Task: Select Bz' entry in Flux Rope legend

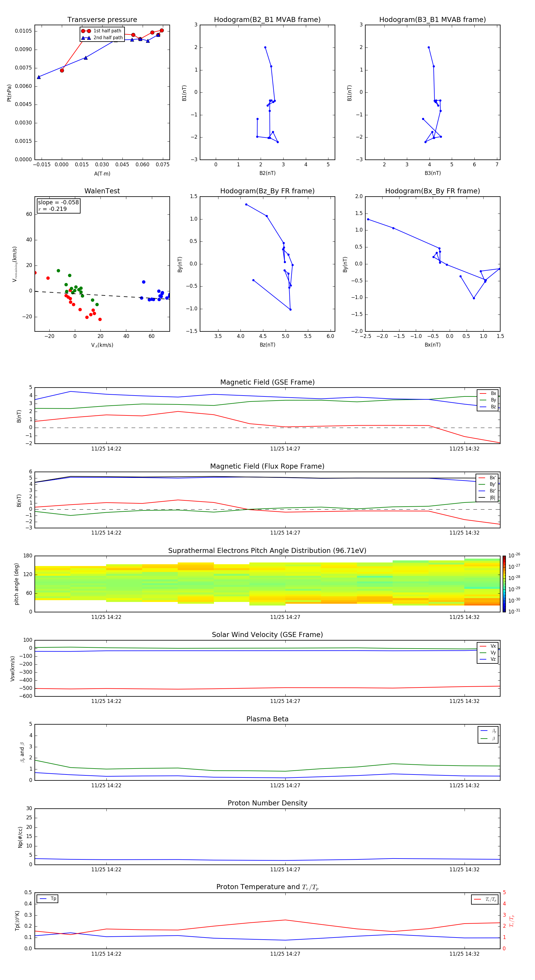Action: [487, 491]
